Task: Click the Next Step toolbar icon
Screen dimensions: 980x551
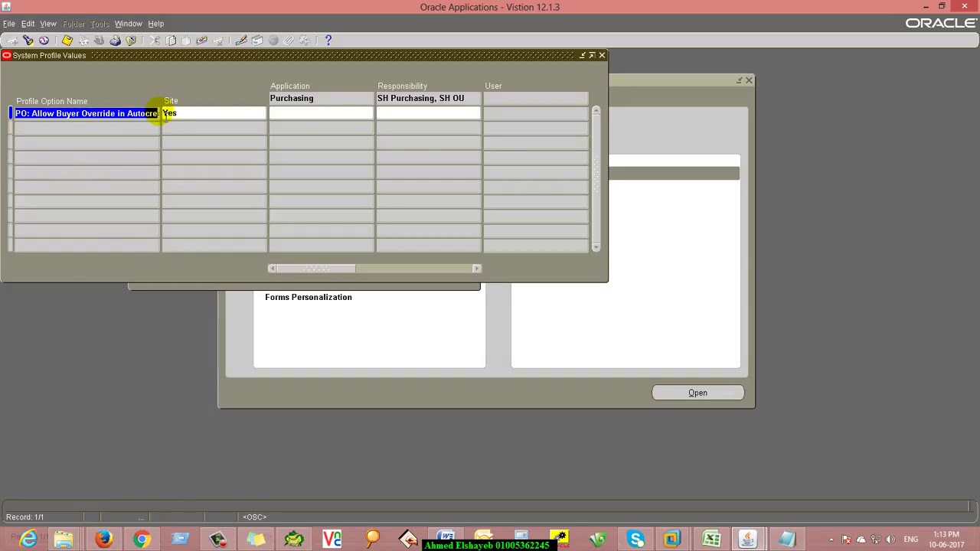Action: point(83,41)
